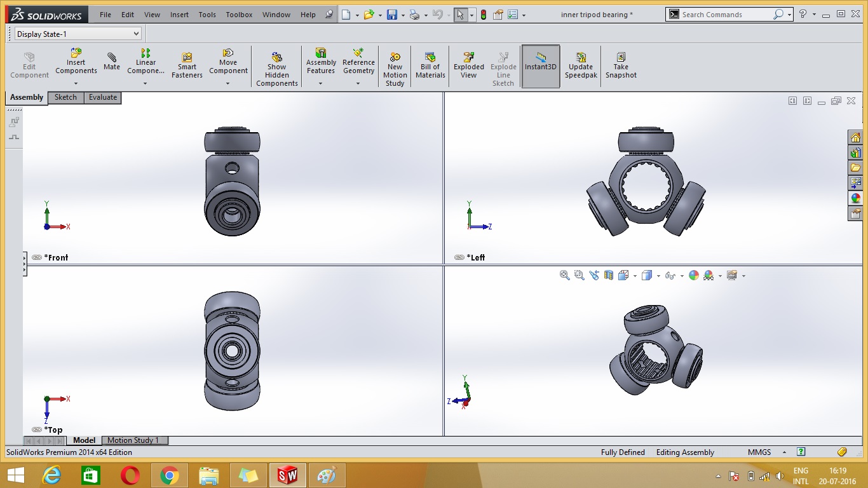Image resolution: width=868 pixels, height=488 pixels.
Task: Launch Smart Fasteners
Action: (187, 66)
